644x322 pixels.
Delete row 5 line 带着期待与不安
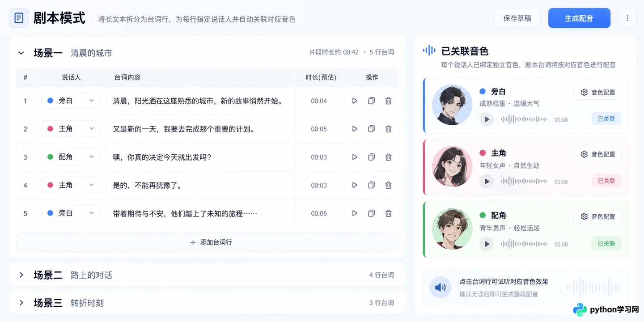pos(388,213)
